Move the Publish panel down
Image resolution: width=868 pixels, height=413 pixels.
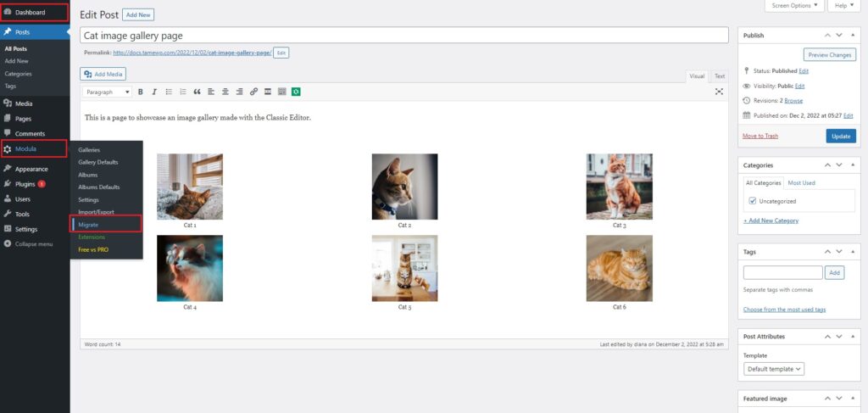point(839,35)
